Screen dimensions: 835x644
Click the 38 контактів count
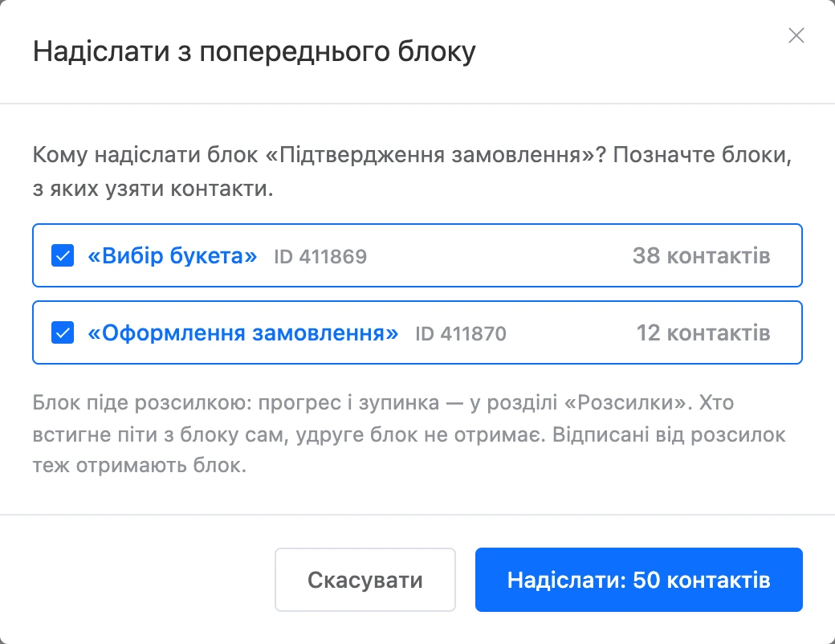[702, 255]
